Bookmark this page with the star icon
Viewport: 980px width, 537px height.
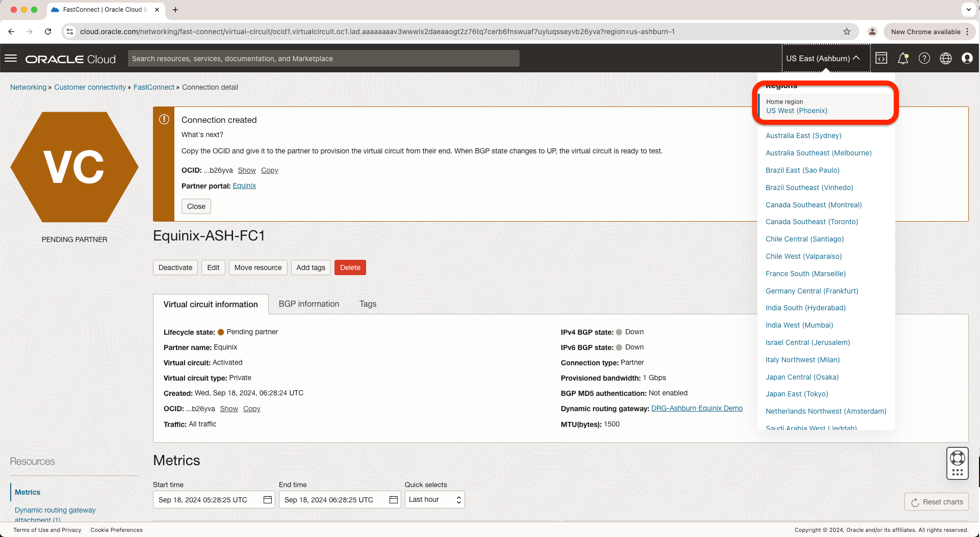pos(847,32)
